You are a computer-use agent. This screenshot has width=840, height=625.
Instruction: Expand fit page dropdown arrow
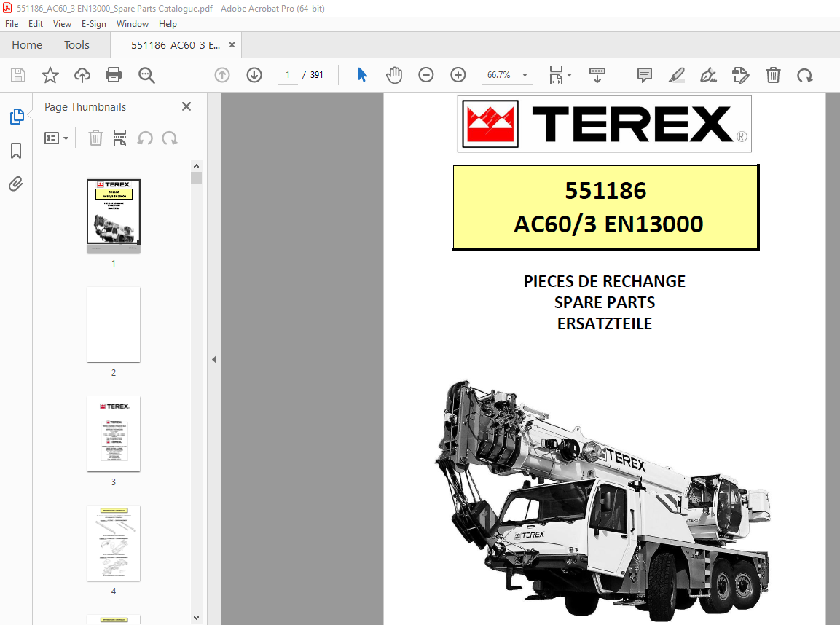click(x=570, y=75)
